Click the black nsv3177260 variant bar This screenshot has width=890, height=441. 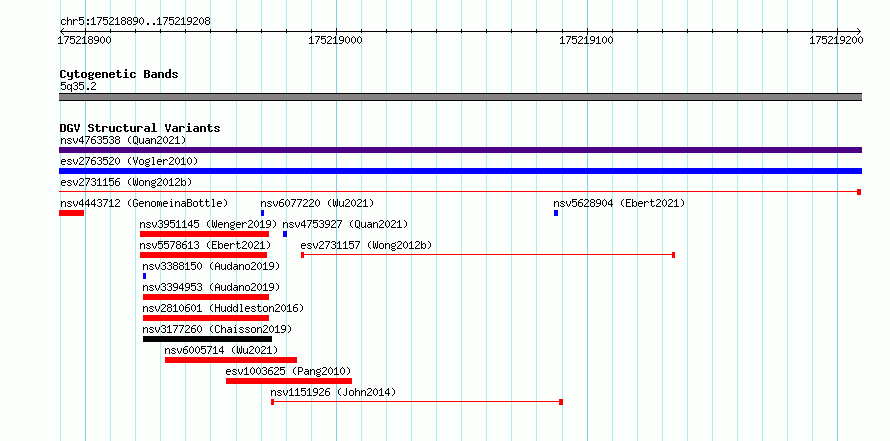coord(207,339)
